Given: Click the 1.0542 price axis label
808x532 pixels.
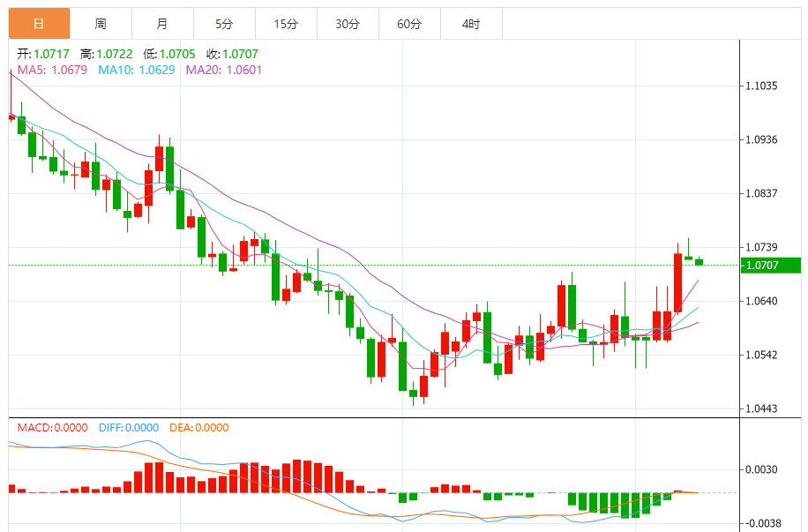Looking at the screenshot, I should coord(761,355).
